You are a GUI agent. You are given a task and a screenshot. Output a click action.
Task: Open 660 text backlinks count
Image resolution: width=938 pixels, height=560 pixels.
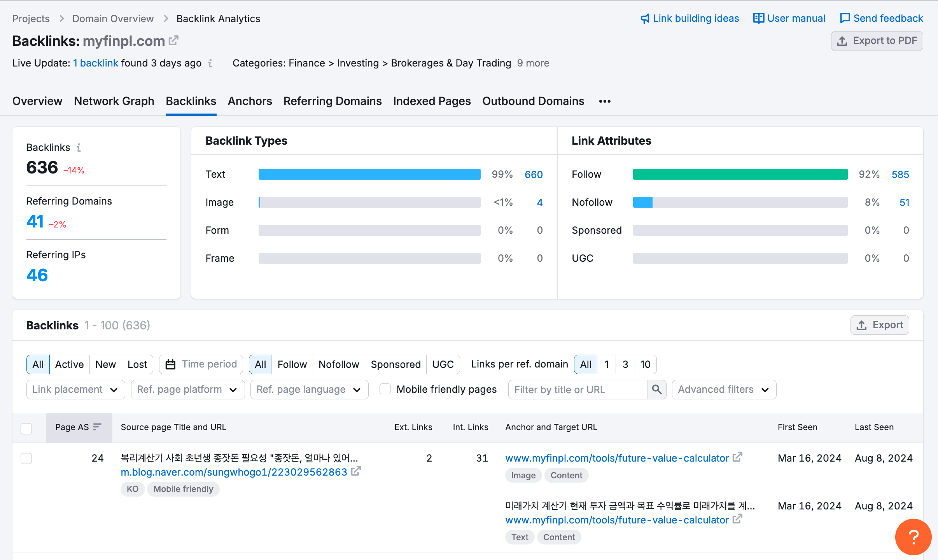[534, 175]
